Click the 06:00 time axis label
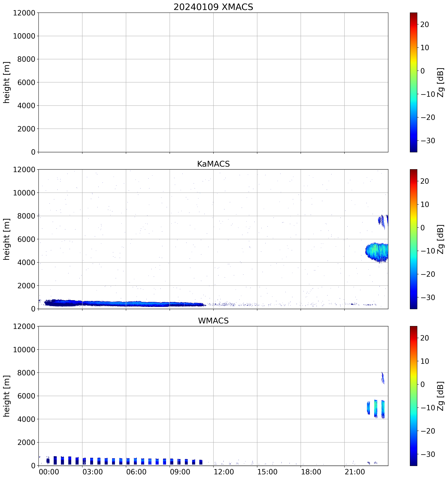This screenshot has height=479, width=448. (x=136, y=472)
